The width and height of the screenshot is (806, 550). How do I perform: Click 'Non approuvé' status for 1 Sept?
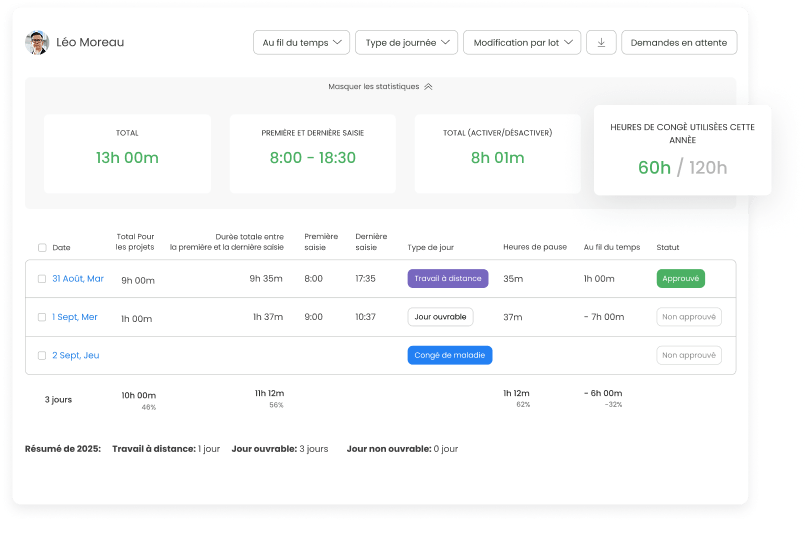point(689,317)
